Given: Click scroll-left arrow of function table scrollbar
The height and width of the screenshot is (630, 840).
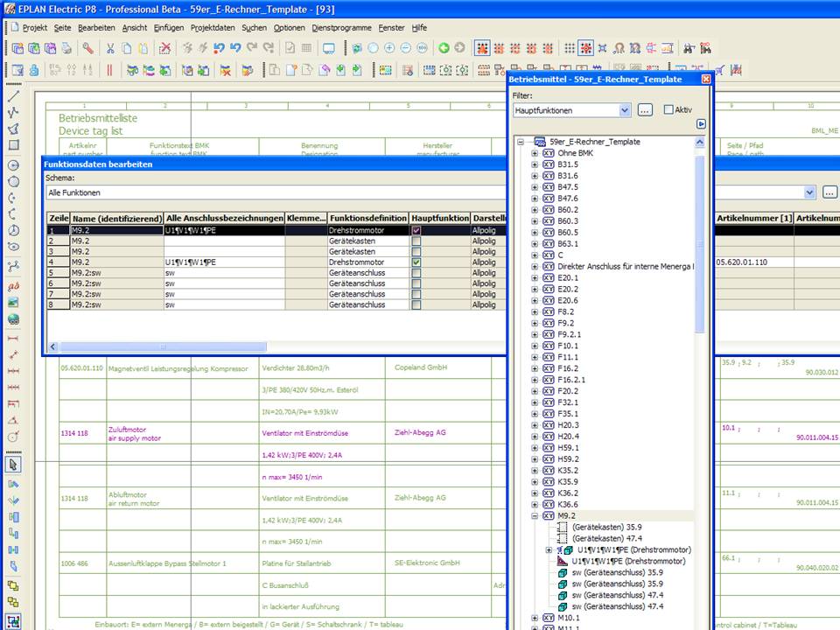Looking at the screenshot, I should pyautogui.click(x=52, y=347).
